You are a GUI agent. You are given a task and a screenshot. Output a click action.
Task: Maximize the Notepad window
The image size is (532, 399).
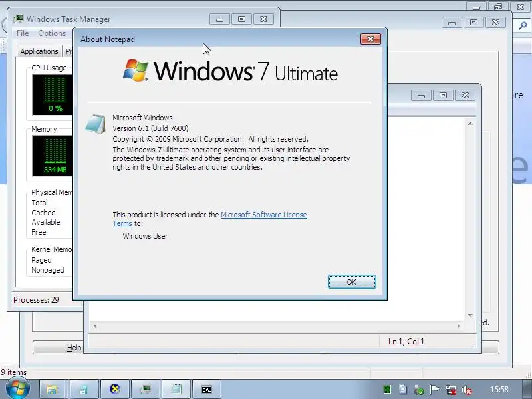(443, 96)
